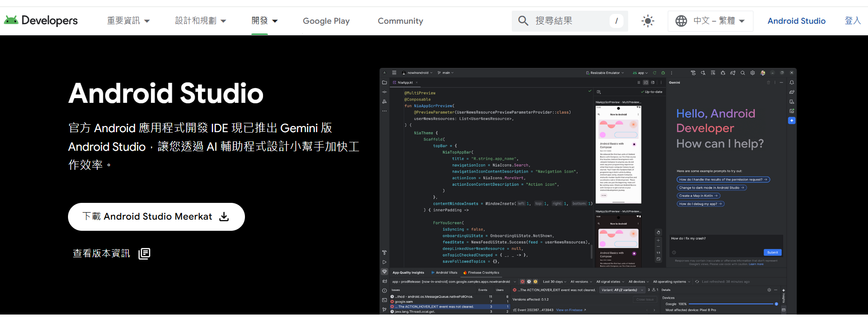Select the Firebase Crashlytics tab

(x=481, y=273)
